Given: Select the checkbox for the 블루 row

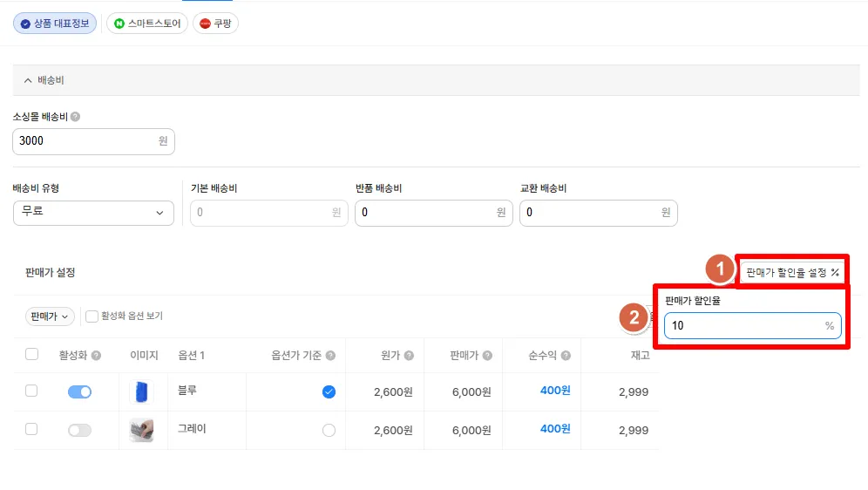Looking at the screenshot, I should (31, 391).
